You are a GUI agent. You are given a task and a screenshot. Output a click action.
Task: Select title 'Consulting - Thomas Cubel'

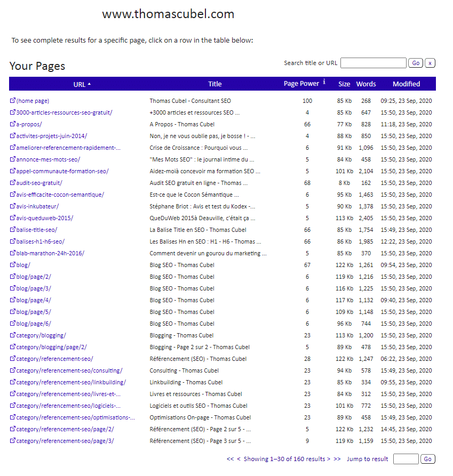point(184,370)
